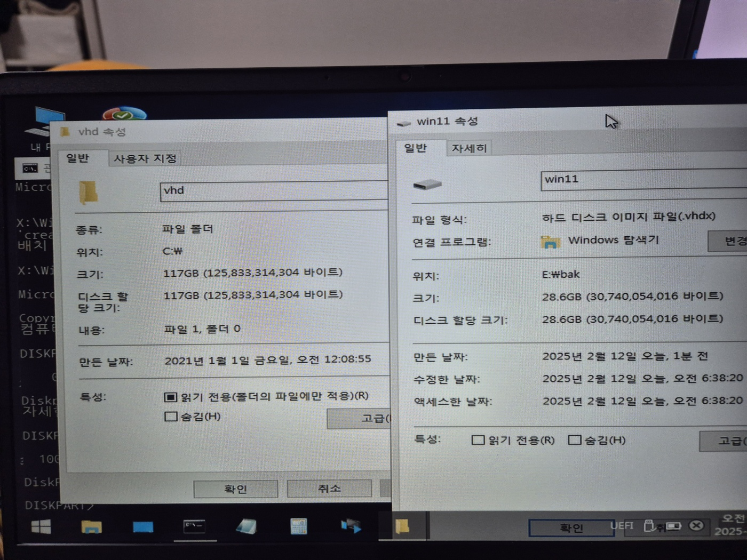The image size is (747, 560).
Task: Toggle hidden checkbox in vhd properties
Action: (x=171, y=417)
